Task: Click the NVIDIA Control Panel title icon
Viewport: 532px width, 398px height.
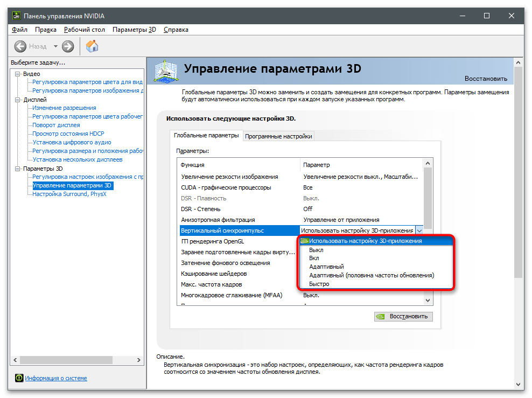Action: [x=16, y=16]
